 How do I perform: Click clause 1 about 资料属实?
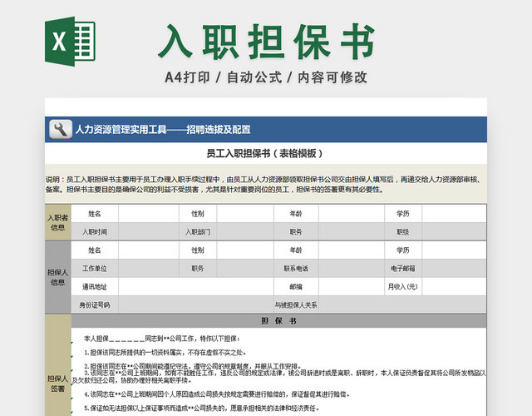coord(165,353)
